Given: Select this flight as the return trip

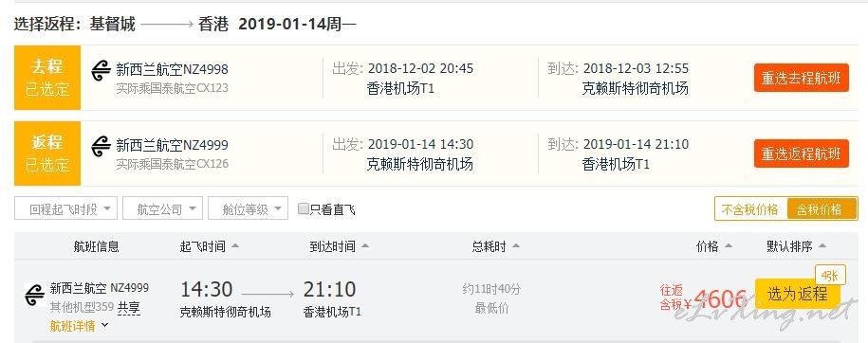Looking at the screenshot, I should click(797, 294).
